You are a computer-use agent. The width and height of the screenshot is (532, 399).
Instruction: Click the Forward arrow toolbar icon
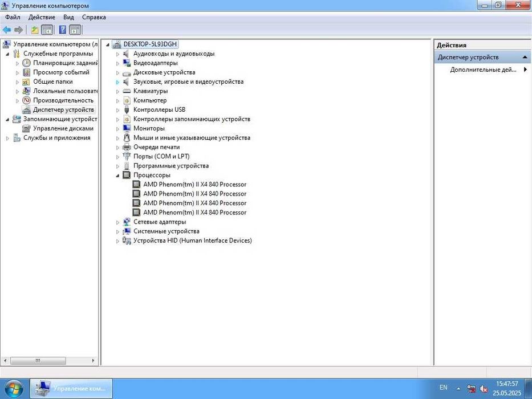[x=19, y=30]
